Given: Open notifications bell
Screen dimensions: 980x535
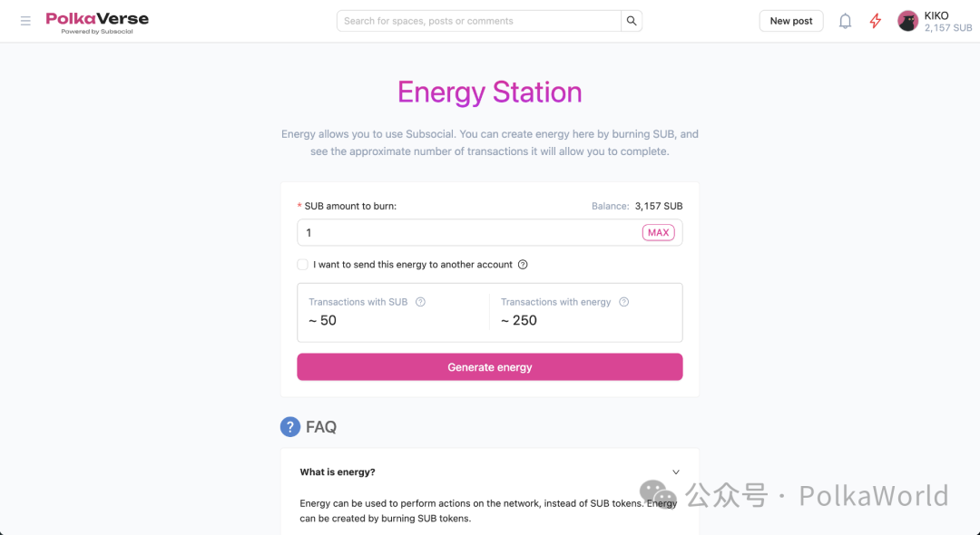Looking at the screenshot, I should (x=845, y=21).
